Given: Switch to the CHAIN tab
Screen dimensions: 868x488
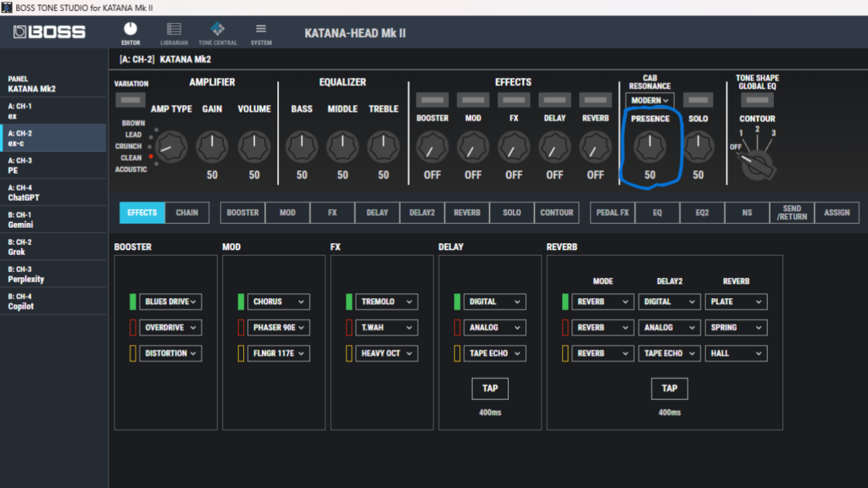Looking at the screenshot, I should tap(187, 213).
